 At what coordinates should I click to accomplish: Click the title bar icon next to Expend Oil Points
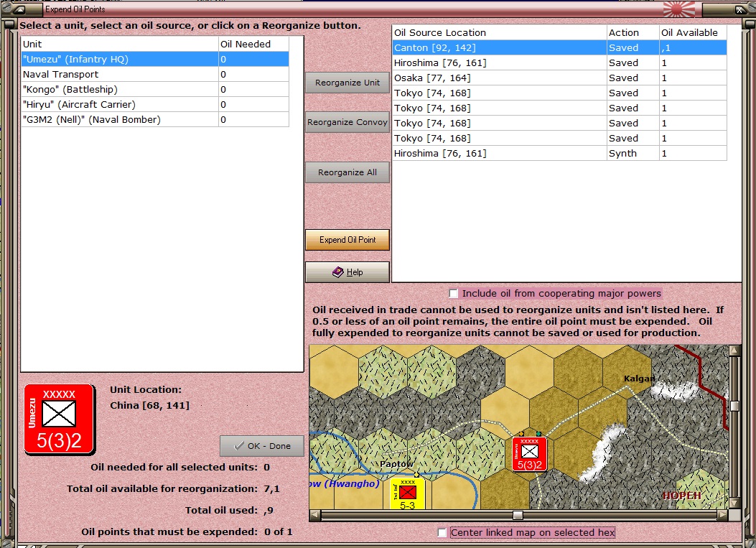coord(20,9)
